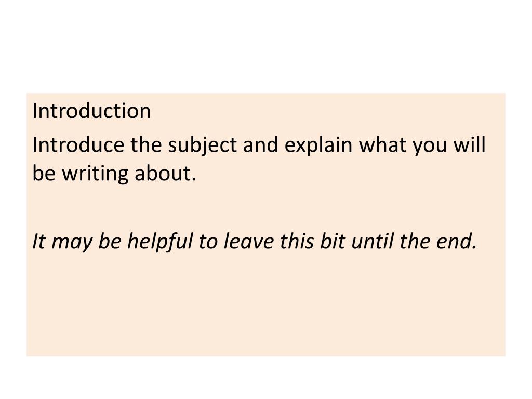
Task: Click the italic word "until"
Action: click(x=373, y=241)
